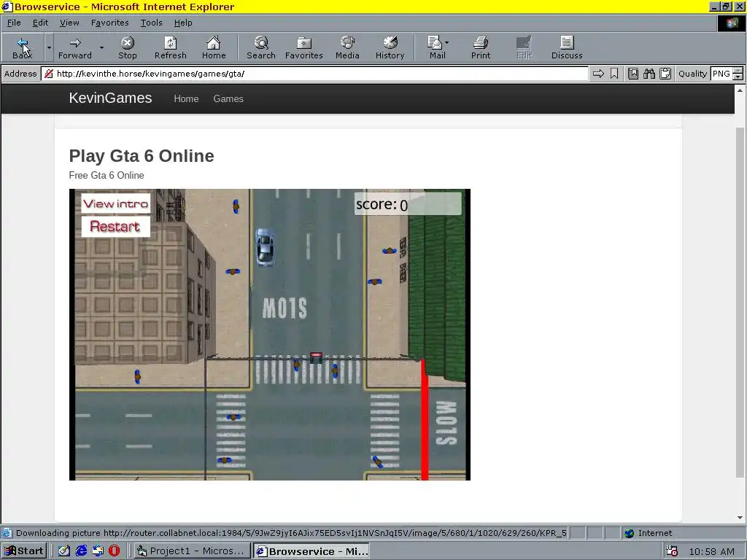Viewport: 747px width, 560px height.
Task: Open the Back history dropdown arrow
Action: click(49, 47)
